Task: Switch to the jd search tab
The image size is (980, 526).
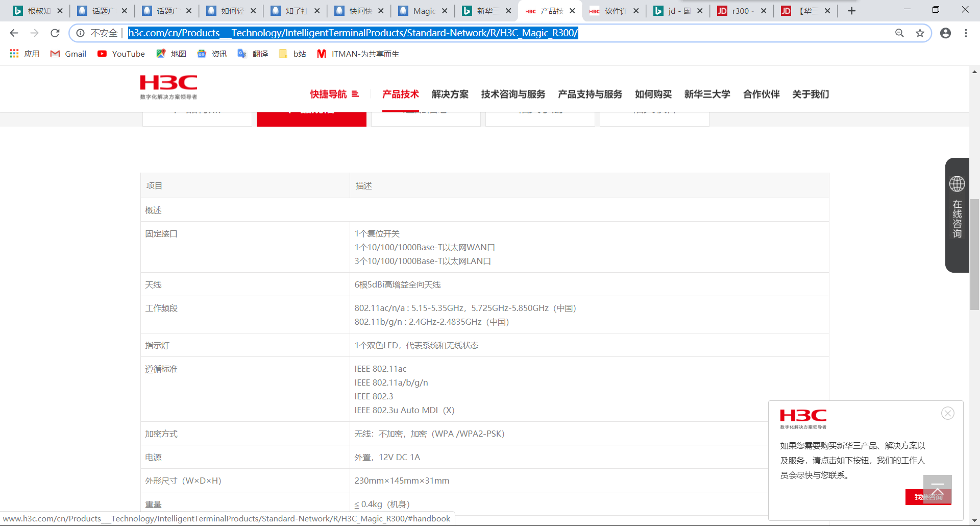Action: click(679, 11)
